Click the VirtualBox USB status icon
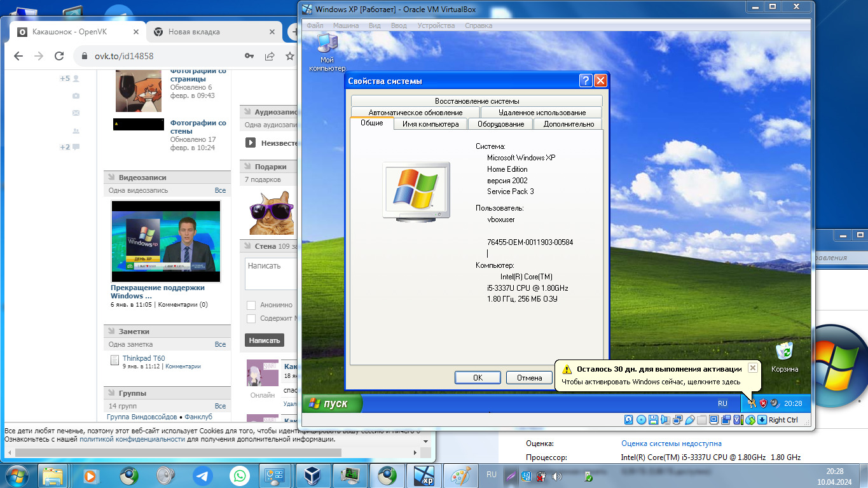Viewport: 868px width, 488px height. tap(689, 420)
